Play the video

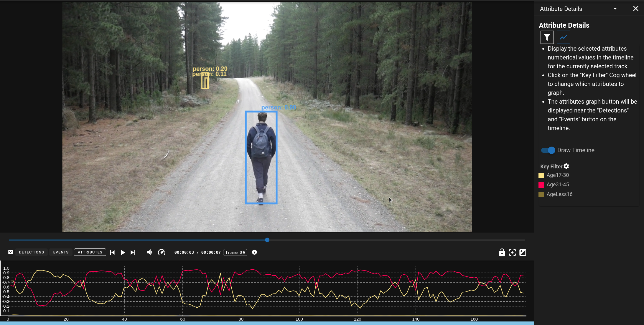pos(123,253)
